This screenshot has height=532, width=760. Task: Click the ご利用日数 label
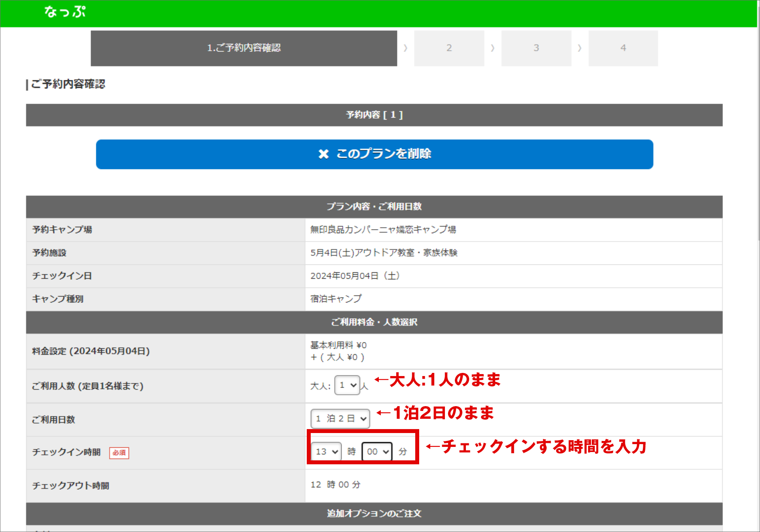click(53, 420)
